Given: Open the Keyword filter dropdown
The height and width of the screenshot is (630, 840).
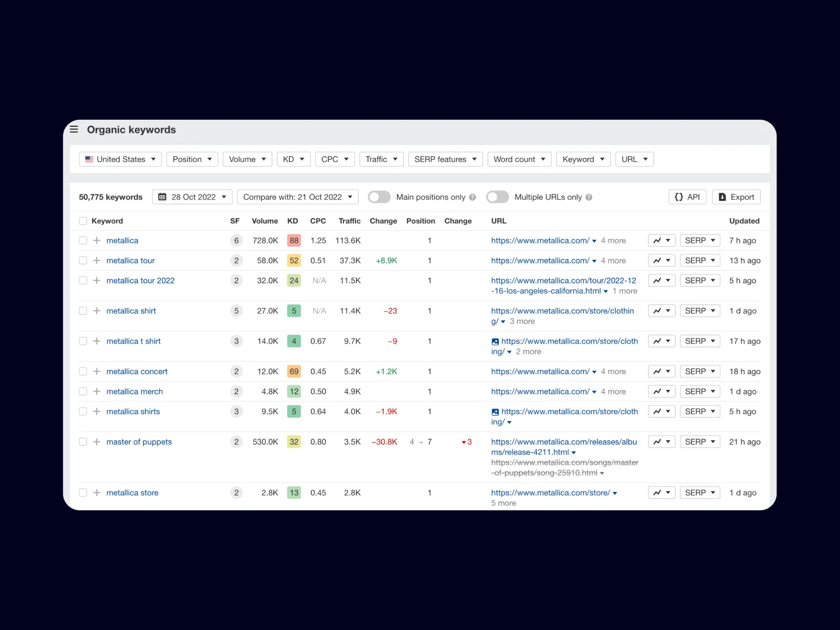Looking at the screenshot, I should click(584, 159).
